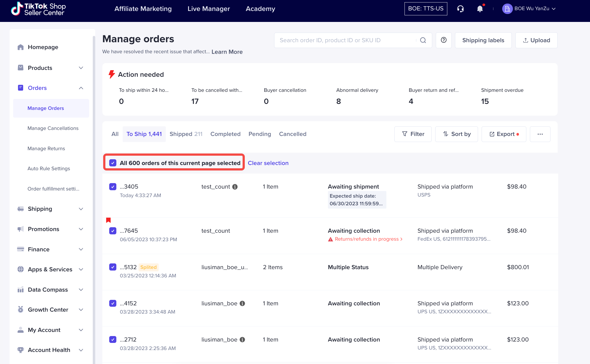This screenshot has height=364, width=590.
Task: Expand the Finance sidebar section
Action: [x=81, y=249]
